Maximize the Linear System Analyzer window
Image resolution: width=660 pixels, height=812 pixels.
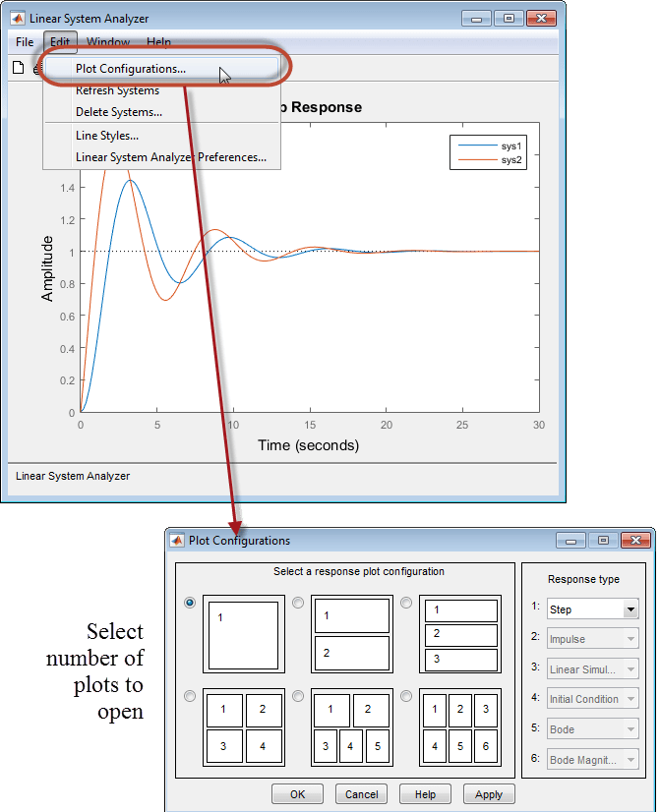[509, 18]
